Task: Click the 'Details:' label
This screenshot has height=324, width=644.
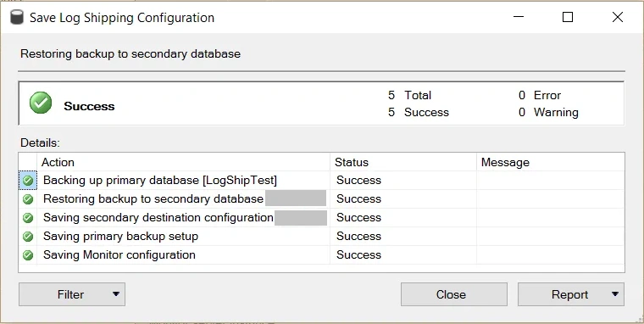Action: coord(41,143)
